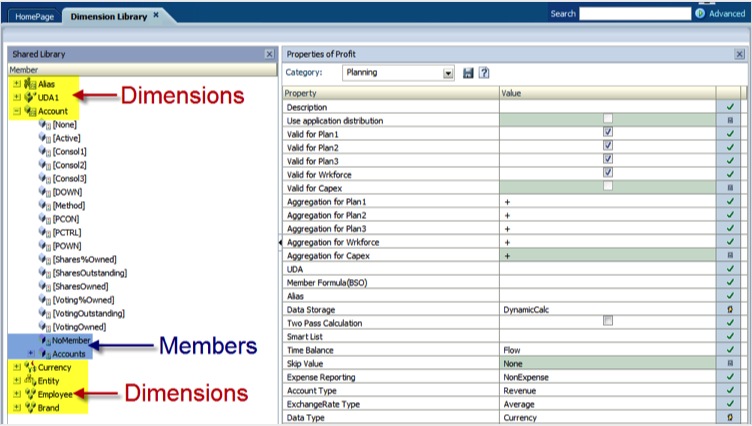
Task: Click the Currency dimension icon
Action: point(30,367)
